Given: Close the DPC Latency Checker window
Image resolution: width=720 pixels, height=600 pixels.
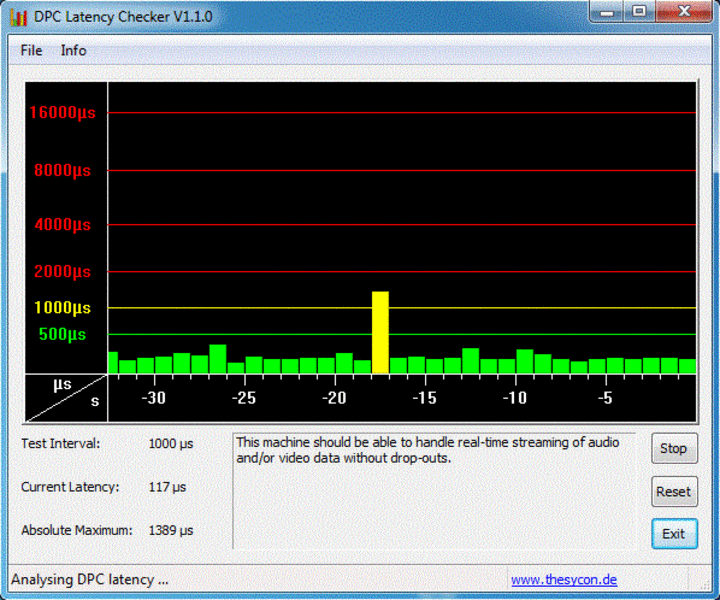Looking at the screenshot, I should (x=684, y=12).
